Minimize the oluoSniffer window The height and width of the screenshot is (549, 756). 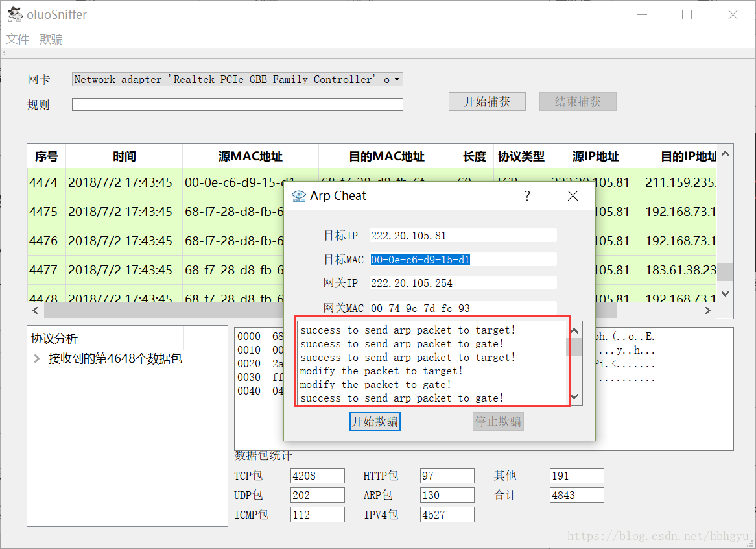643,14
